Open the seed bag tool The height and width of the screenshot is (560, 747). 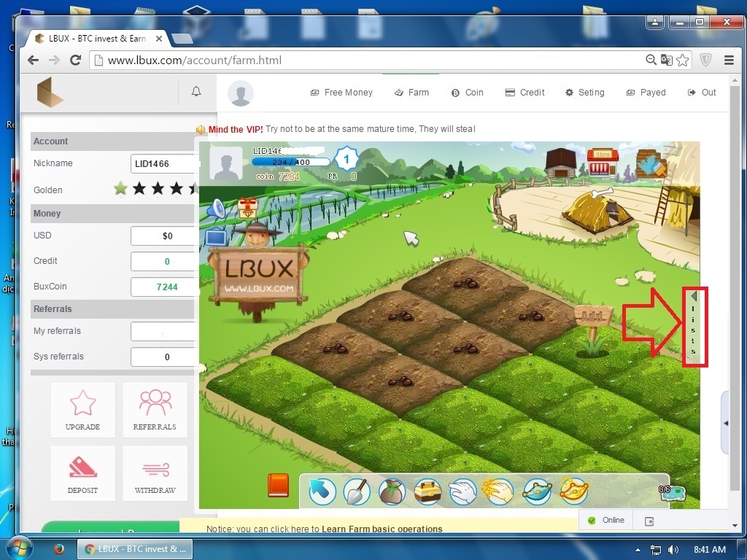pyautogui.click(x=392, y=491)
